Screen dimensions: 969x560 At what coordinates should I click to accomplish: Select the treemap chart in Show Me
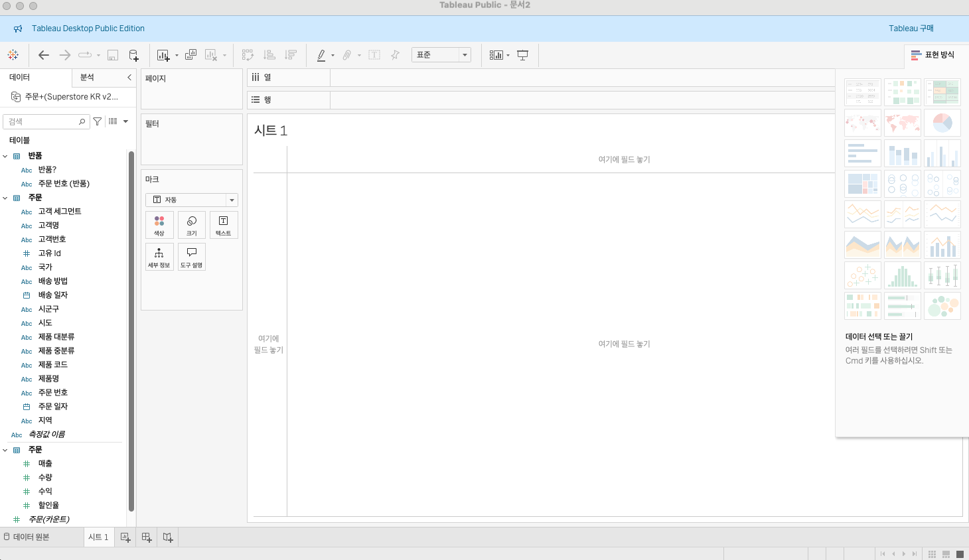863,184
